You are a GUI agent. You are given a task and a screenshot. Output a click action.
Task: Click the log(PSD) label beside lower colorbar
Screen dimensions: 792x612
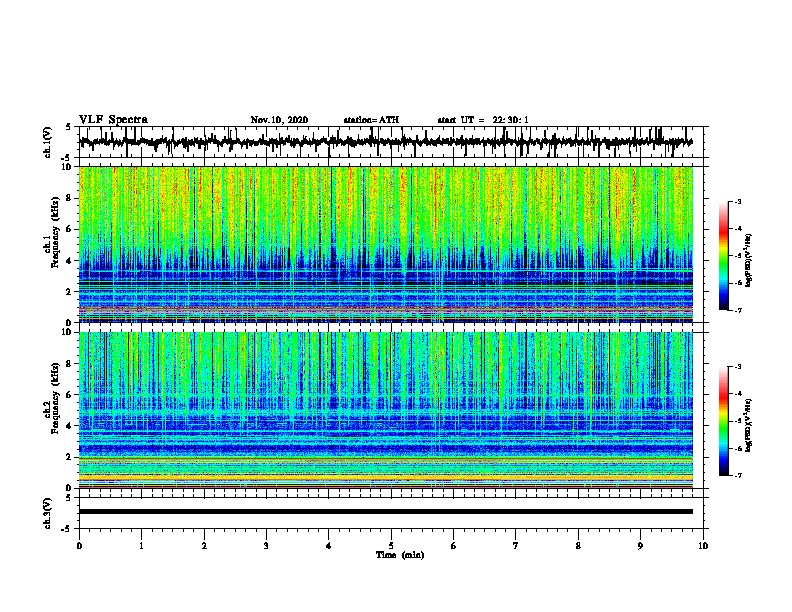click(748, 426)
